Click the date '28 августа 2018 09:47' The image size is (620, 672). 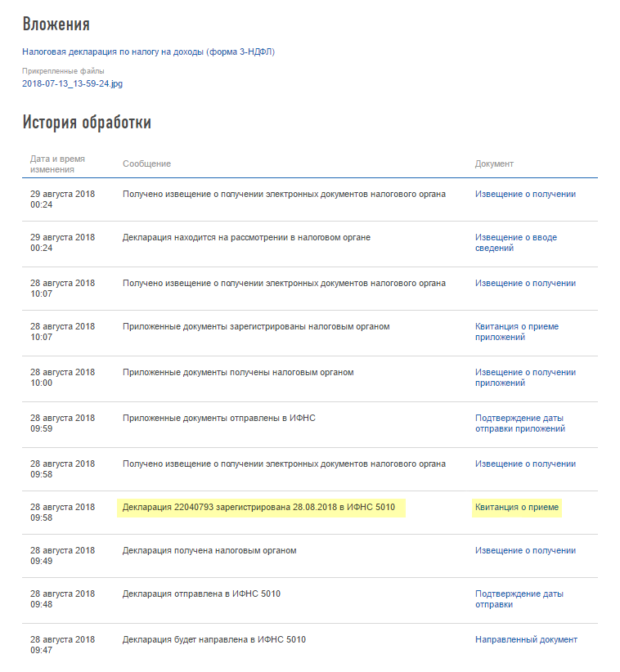tap(63, 645)
